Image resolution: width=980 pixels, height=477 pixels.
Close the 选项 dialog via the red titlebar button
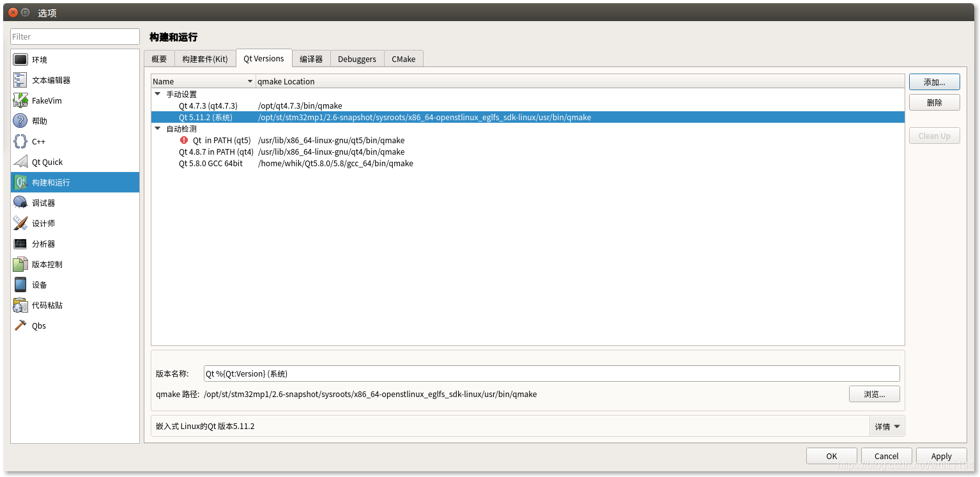[13, 12]
